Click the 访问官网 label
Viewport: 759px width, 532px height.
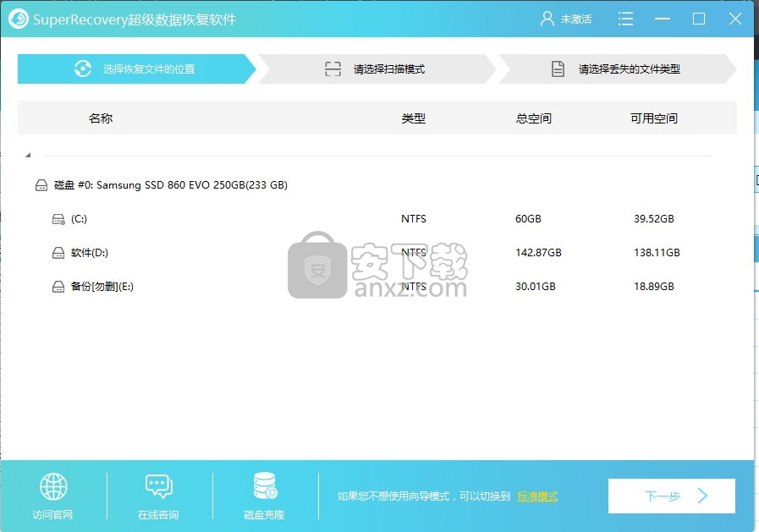[x=52, y=514]
